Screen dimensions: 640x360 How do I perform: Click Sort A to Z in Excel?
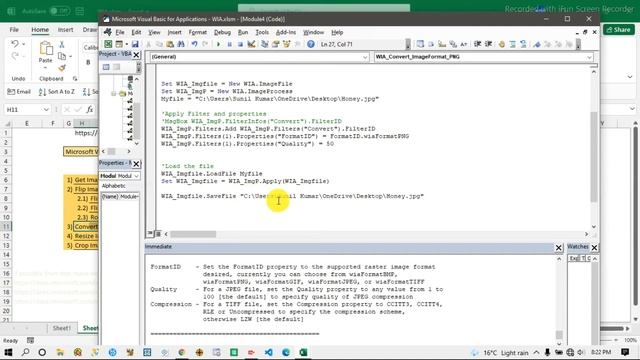click(57, 92)
